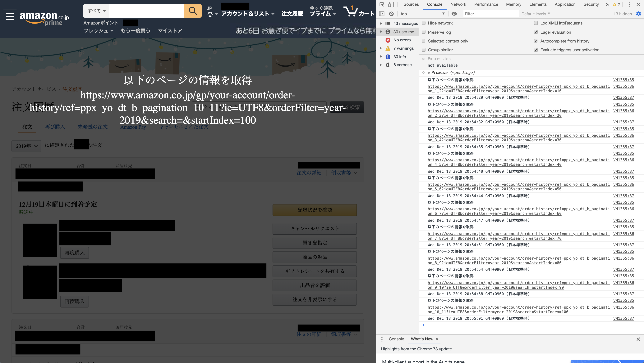Check Preserve log option

pos(424,32)
